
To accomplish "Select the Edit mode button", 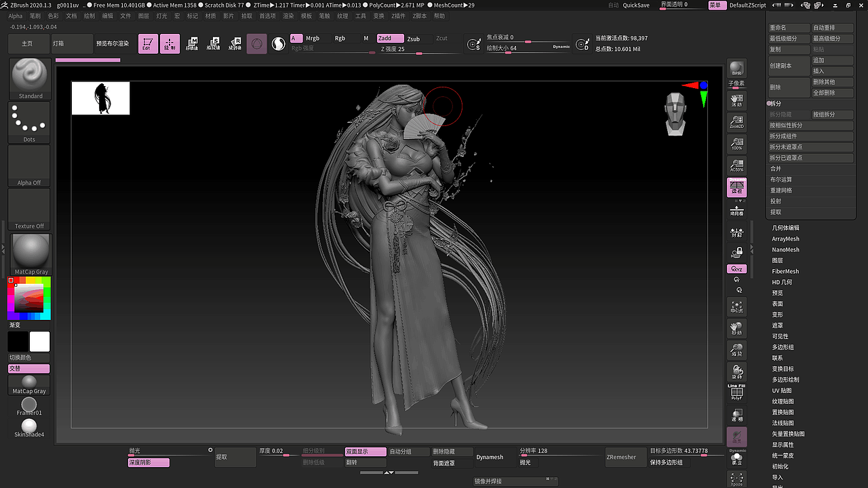I will coord(148,44).
